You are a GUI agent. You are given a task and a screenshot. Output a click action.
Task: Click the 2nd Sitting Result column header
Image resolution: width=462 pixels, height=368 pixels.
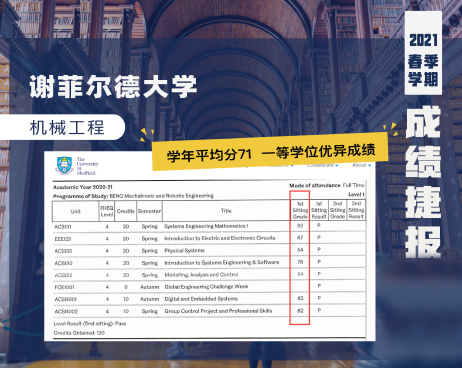[x=356, y=210]
